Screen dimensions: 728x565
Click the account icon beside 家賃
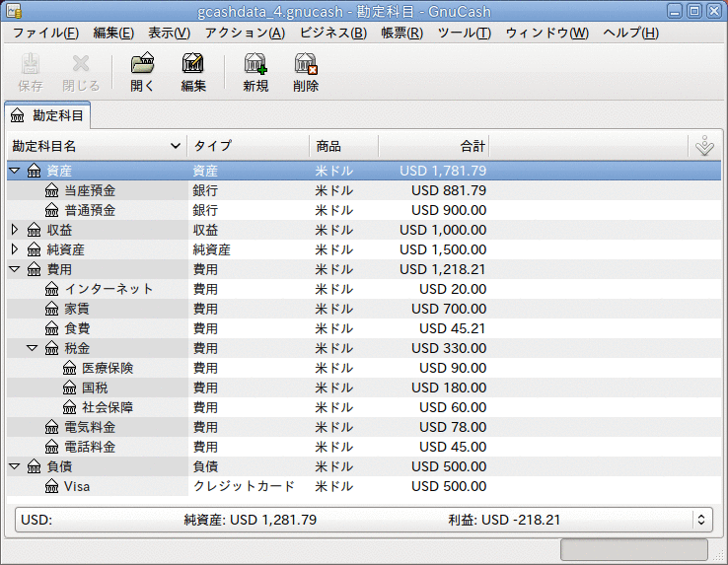coord(51,309)
